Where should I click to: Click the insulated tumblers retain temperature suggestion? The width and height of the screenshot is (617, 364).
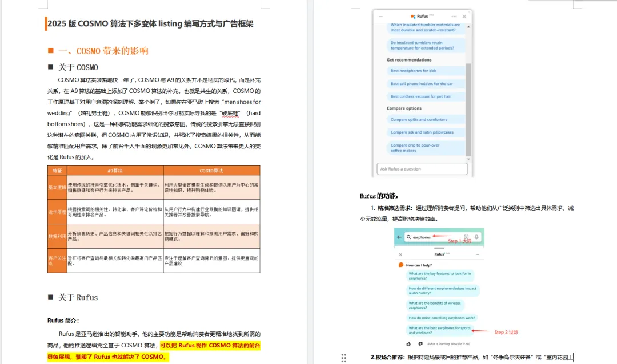click(426, 45)
